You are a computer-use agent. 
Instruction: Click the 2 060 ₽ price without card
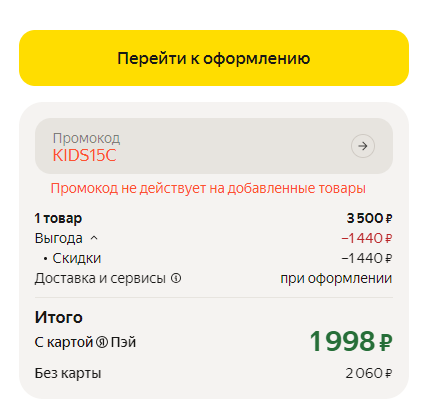tap(369, 373)
